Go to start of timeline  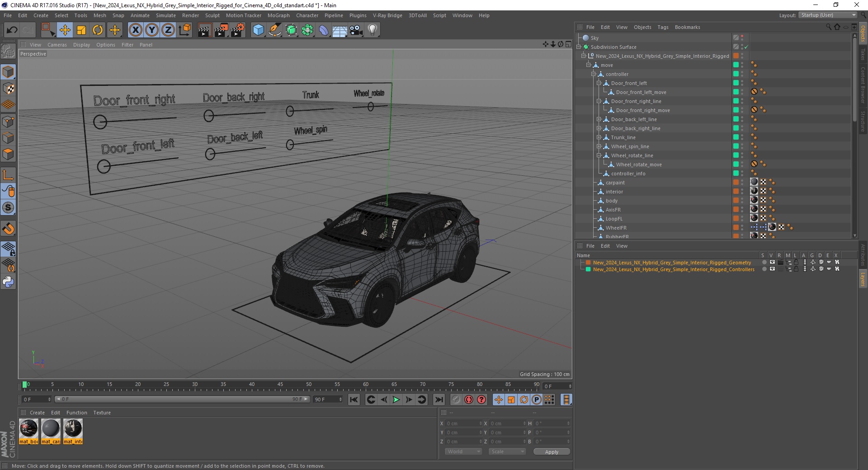tap(354, 399)
